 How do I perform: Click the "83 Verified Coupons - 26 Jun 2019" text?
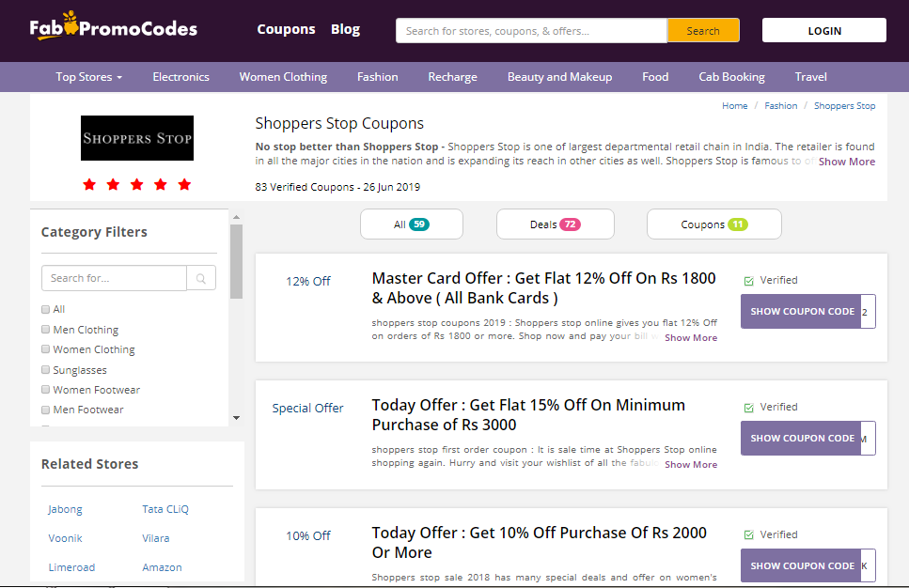[x=337, y=187]
